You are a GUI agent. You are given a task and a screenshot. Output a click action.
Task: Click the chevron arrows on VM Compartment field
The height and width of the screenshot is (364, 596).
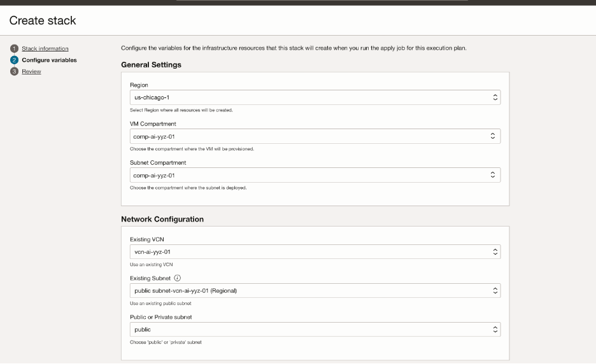pos(492,136)
